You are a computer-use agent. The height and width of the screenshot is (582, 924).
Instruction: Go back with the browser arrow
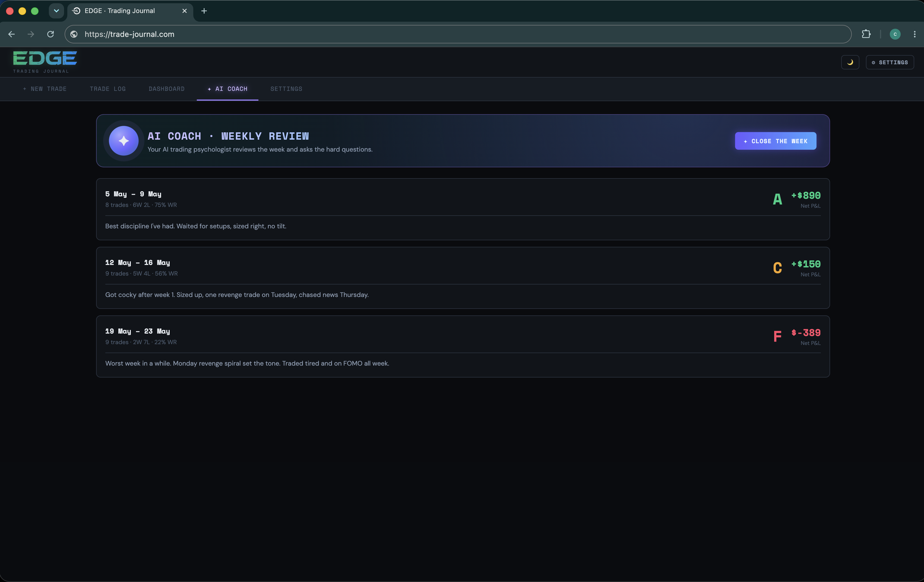coord(11,34)
